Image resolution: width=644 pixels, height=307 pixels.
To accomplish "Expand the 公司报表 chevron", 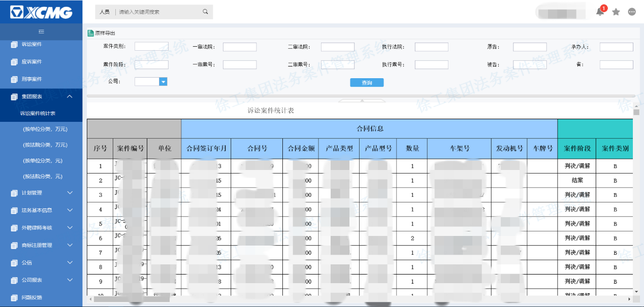I will point(70,280).
